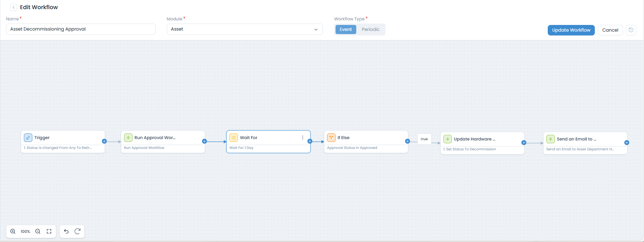Open the Wait For node options menu
This screenshot has width=644, height=242.
[303, 138]
